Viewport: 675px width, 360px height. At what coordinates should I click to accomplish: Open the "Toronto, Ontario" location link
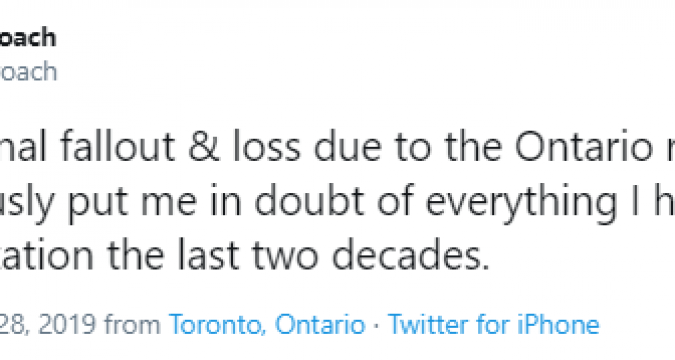pos(267,324)
